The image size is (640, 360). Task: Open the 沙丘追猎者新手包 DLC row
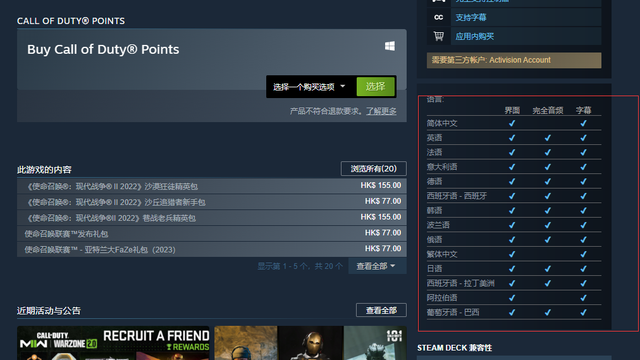(x=212, y=202)
